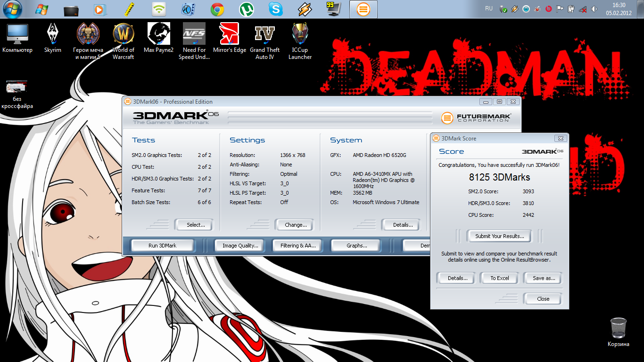This screenshot has width=644, height=362.
Task: Click the red atom tray icon
Action: (x=537, y=9)
